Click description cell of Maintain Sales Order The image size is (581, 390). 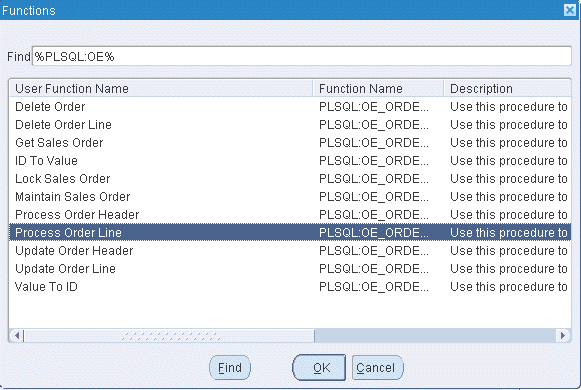[509, 197]
